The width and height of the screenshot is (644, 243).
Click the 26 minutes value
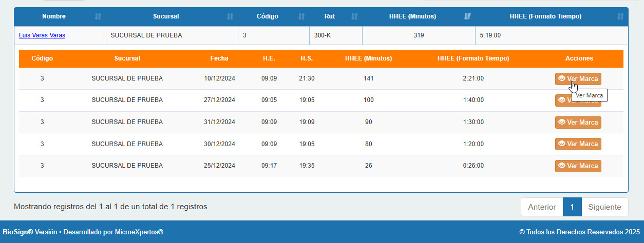[x=368, y=166]
